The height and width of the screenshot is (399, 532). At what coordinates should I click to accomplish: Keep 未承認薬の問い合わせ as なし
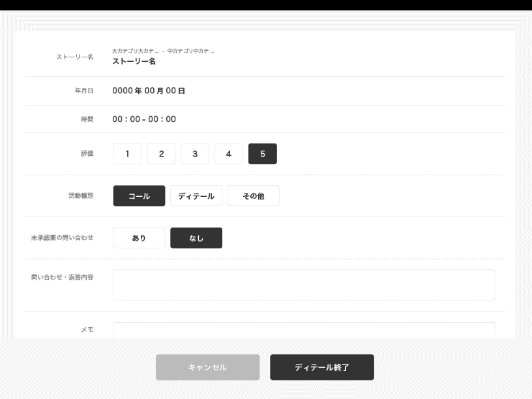pos(196,237)
